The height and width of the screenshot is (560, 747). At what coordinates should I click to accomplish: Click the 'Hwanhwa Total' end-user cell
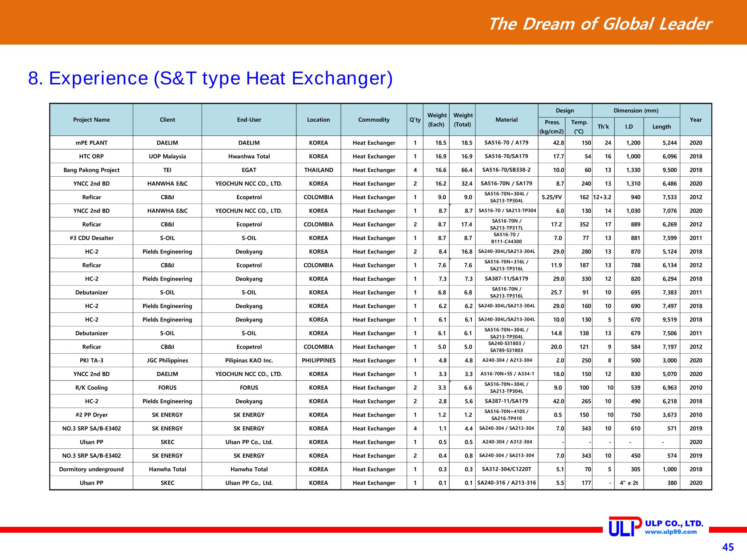click(249, 156)
